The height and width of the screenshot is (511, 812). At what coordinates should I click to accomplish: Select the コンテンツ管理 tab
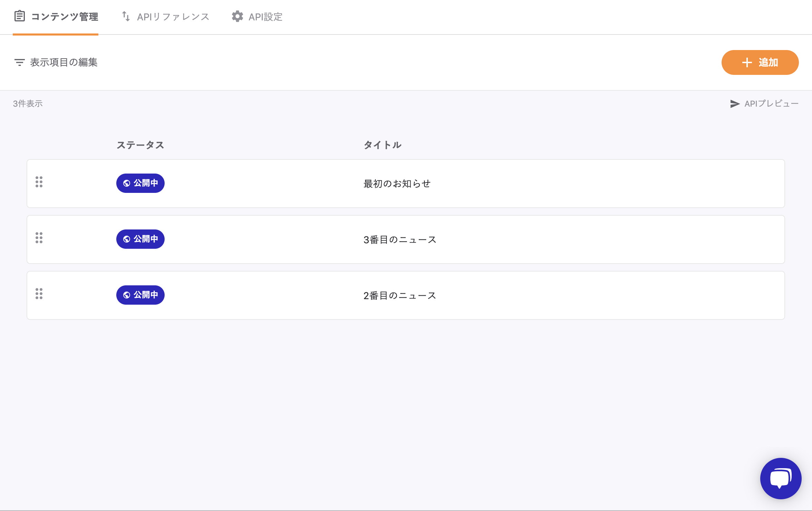[65, 17]
